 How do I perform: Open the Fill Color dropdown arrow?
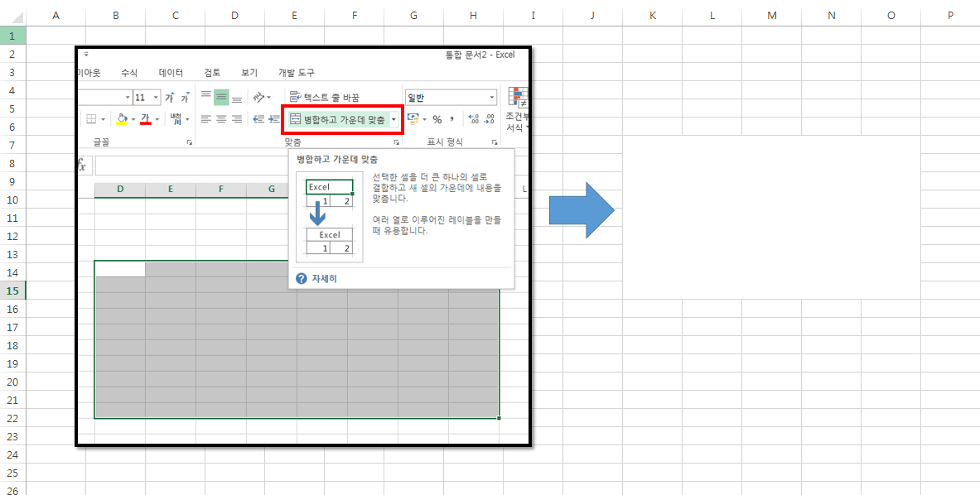(x=133, y=119)
